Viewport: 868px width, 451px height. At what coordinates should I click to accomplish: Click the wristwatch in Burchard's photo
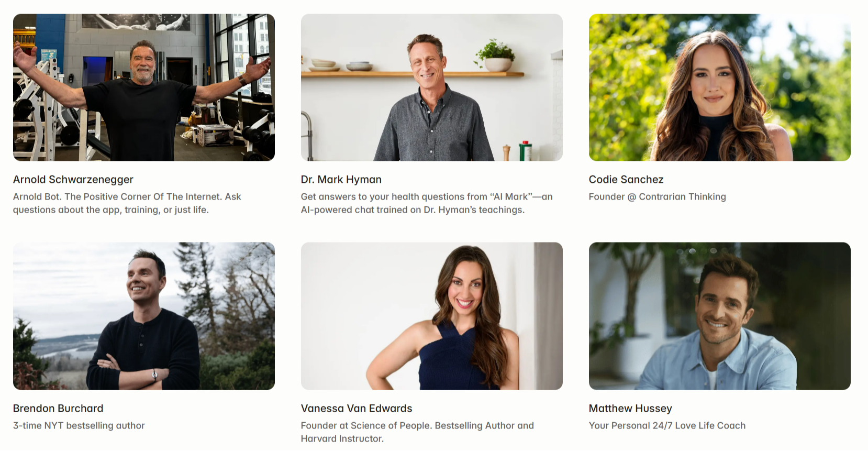point(154,375)
